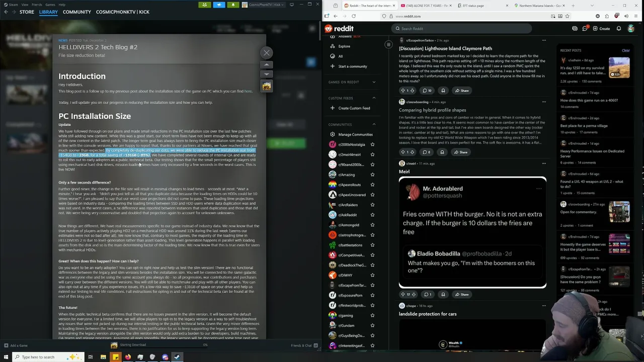Image resolution: width=644 pixels, height=362 pixels.
Task: Click the Reddit logo to go home
Action: (339, 29)
